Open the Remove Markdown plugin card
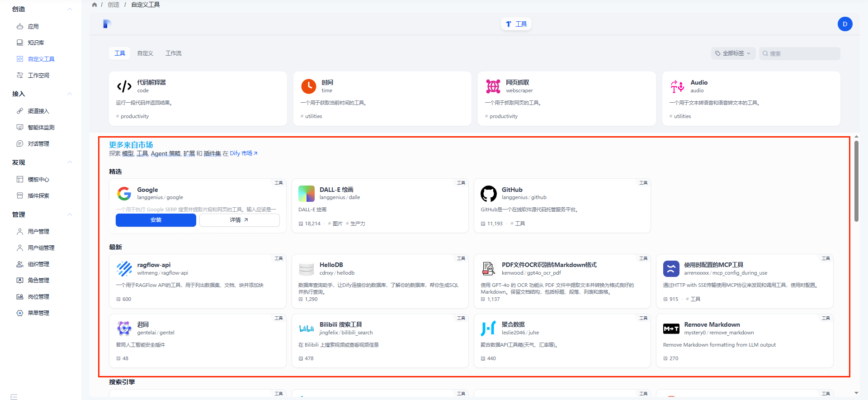The height and width of the screenshot is (400, 868). (x=745, y=341)
